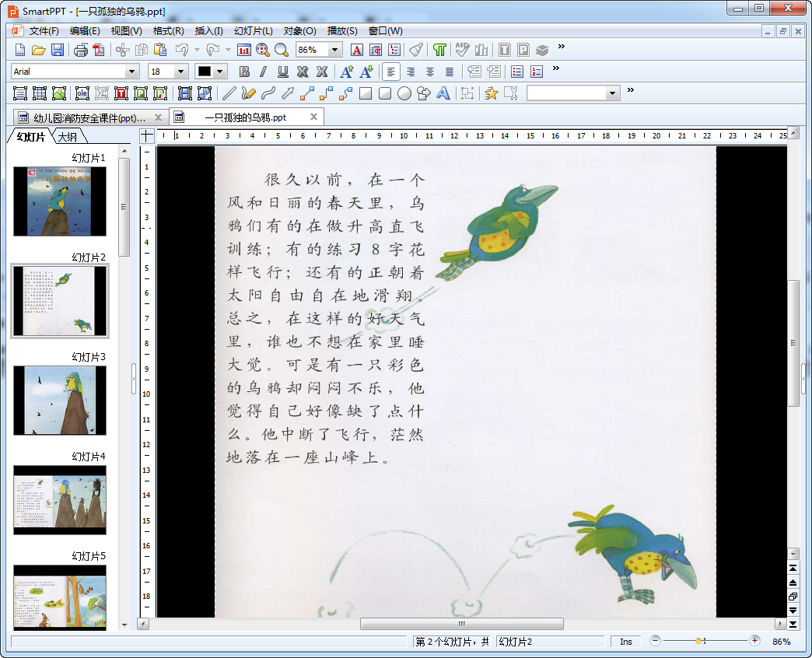Switch to 幼儿园消防安全课件 document tab
This screenshot has height=658, width=812.
[x=89, y=118]
